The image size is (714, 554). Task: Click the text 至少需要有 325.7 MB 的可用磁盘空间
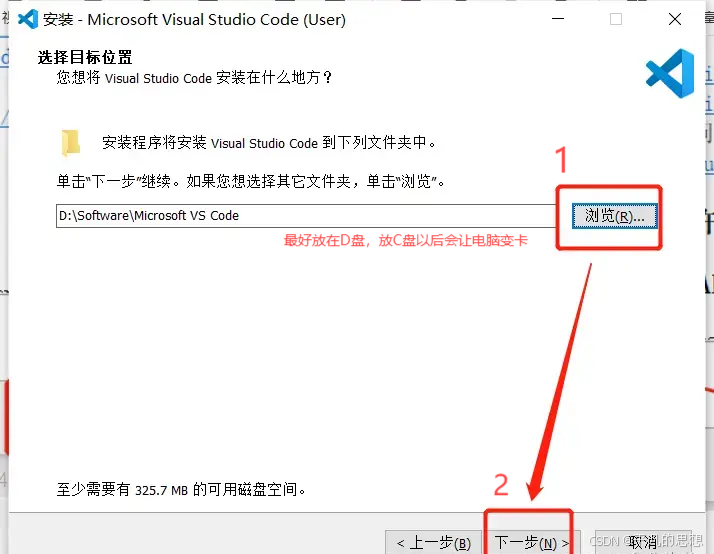pyautogui.click(x=181, y=489)
